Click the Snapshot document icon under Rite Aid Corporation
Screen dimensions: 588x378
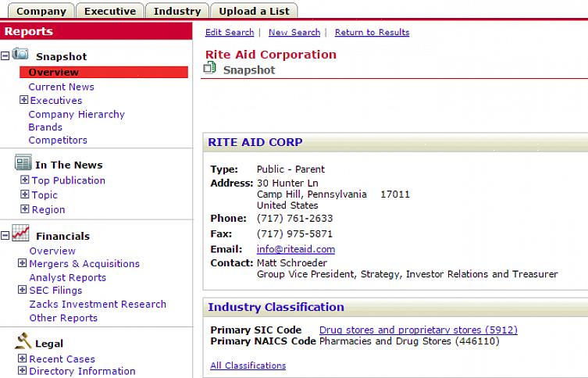pos(209,68)
